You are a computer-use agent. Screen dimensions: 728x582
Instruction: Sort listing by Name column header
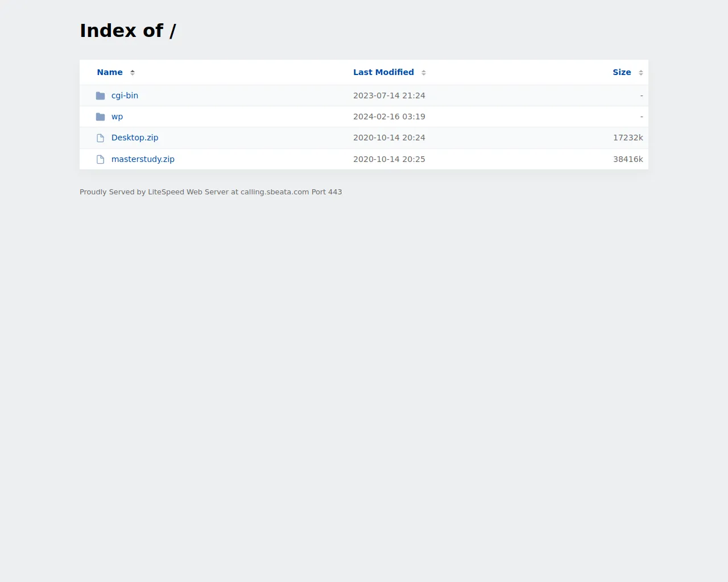click(x=110, y=72)
